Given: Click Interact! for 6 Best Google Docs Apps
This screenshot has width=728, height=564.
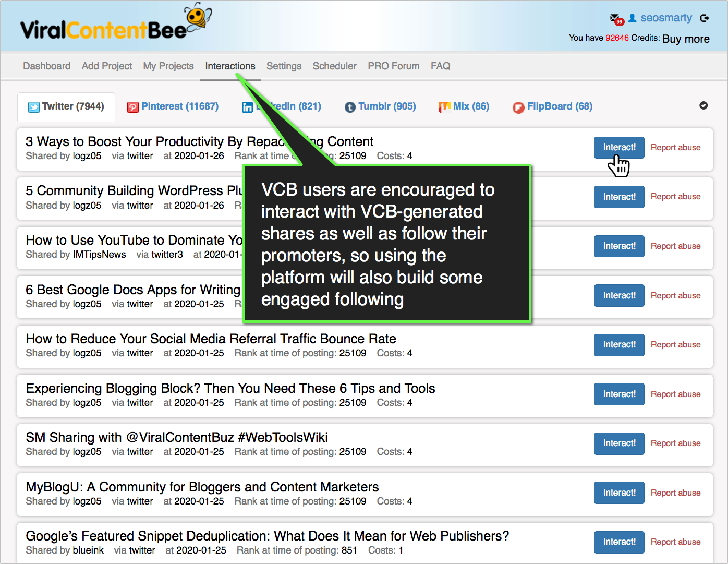Looking at the screenshot, I should pyautogui.click(x=619, y=295).
